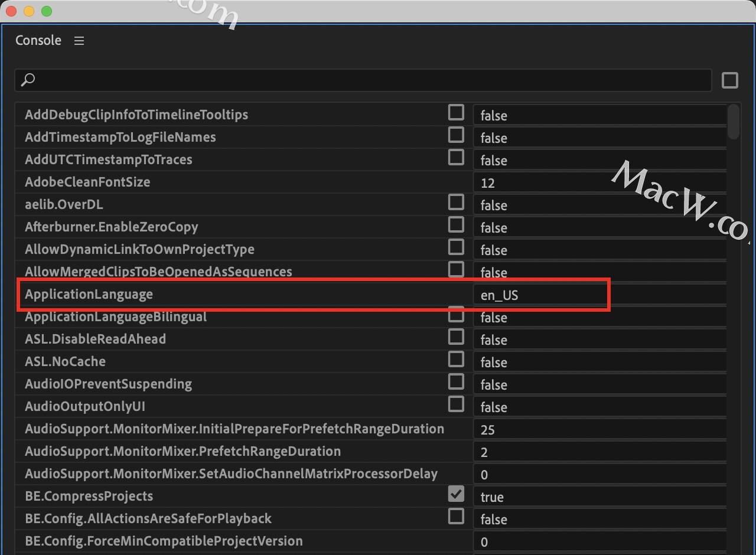
Task: Check AllowDynamicLinkToOwnProjectType option
Action: [x=456, y=247]
